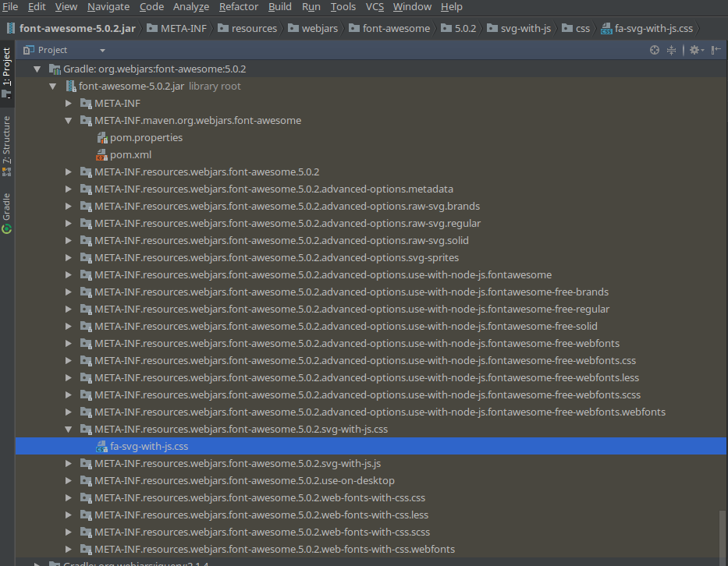Open the VCS menu
The image size is (728, 566).
coord(375,7)
